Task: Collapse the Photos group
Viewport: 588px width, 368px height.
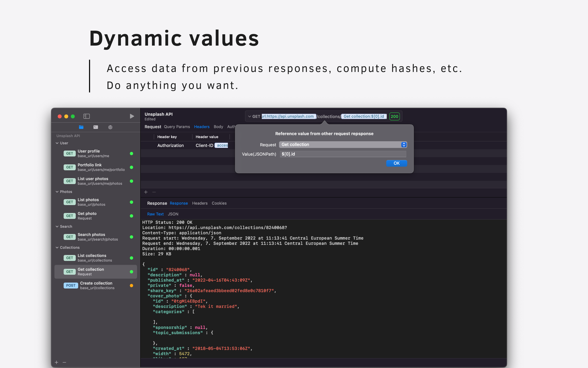Action: 57,192
